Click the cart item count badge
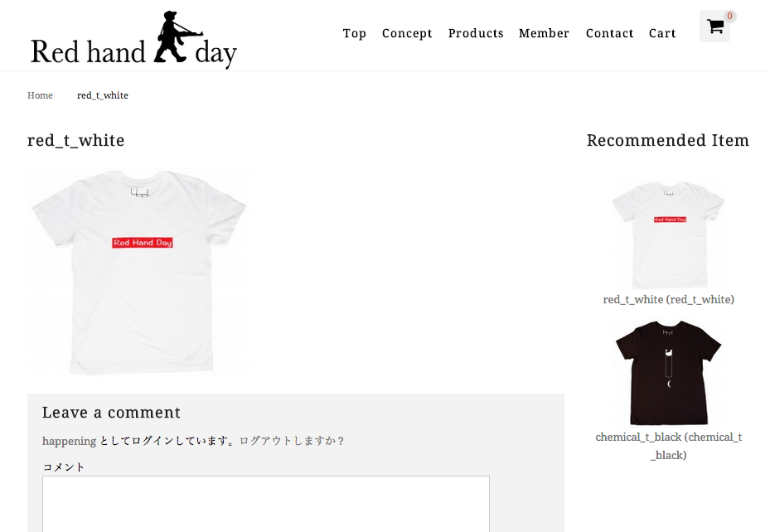This screenshot has height=532, width=770. click(729, 17)
